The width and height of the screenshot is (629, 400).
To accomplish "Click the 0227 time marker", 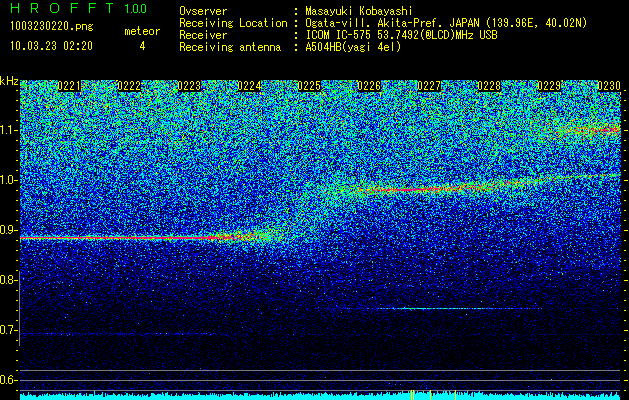I will [429, 86].
